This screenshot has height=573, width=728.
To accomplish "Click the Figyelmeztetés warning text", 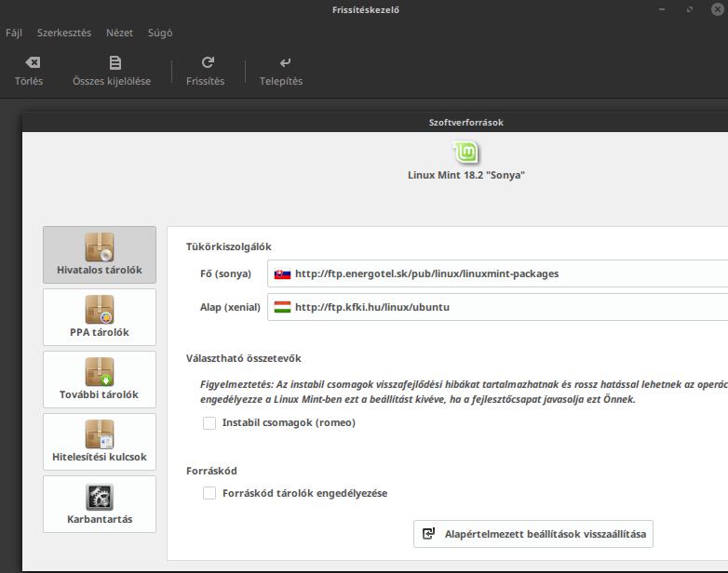I will point(464,392).
